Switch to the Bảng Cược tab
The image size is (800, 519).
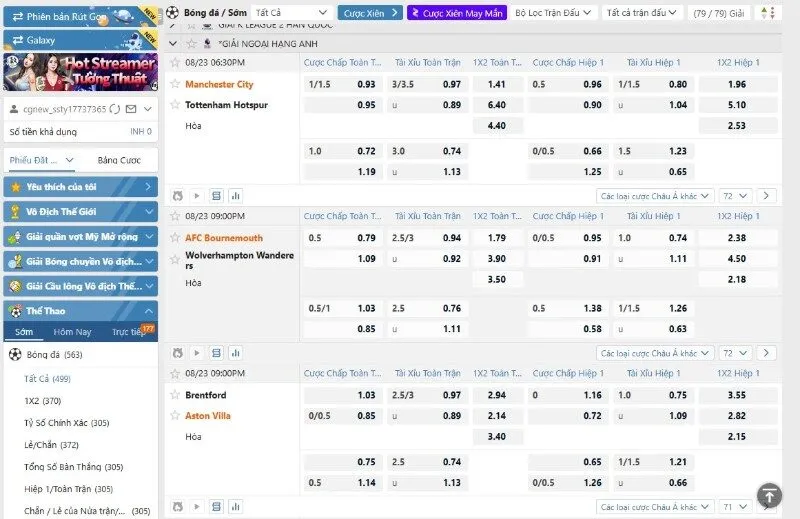point(119,161)
